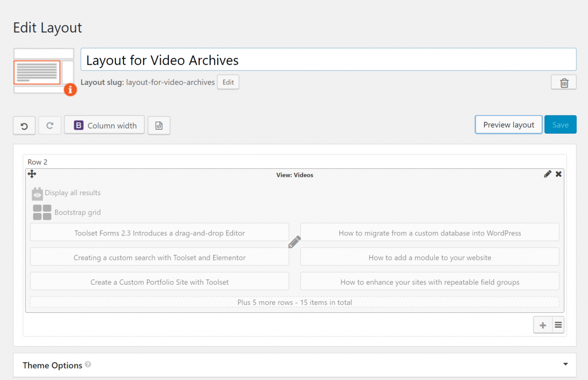Click 'Toolset Forms 2.3 Introduces a drag-and-drop Editor' item
This screenshot has width=588, height=380.
[160, 232]
